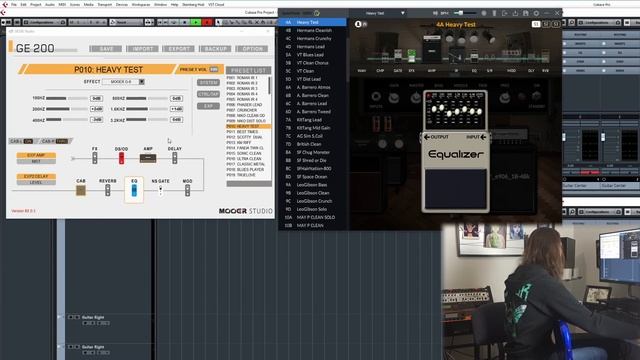Click the EXPORT button in GE 200

coord(179,49)
